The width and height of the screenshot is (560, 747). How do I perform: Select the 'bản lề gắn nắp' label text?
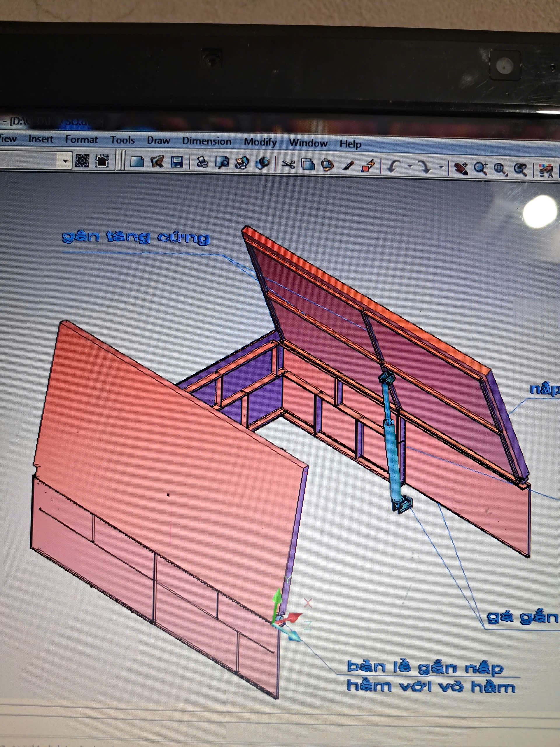(425, 667)
